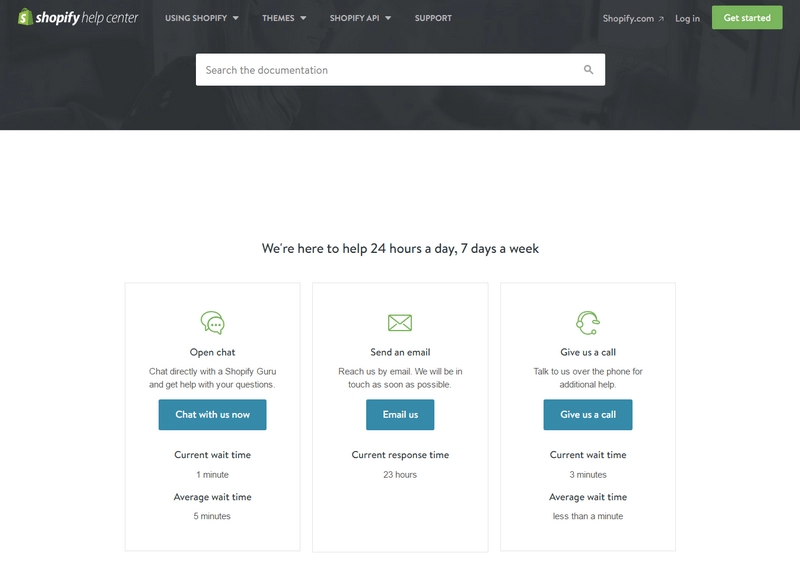This screenshot has height=569, width=800.
Task: Click Current wait time label in chat card
Action: pyautogui.click(x=212, y=455)
